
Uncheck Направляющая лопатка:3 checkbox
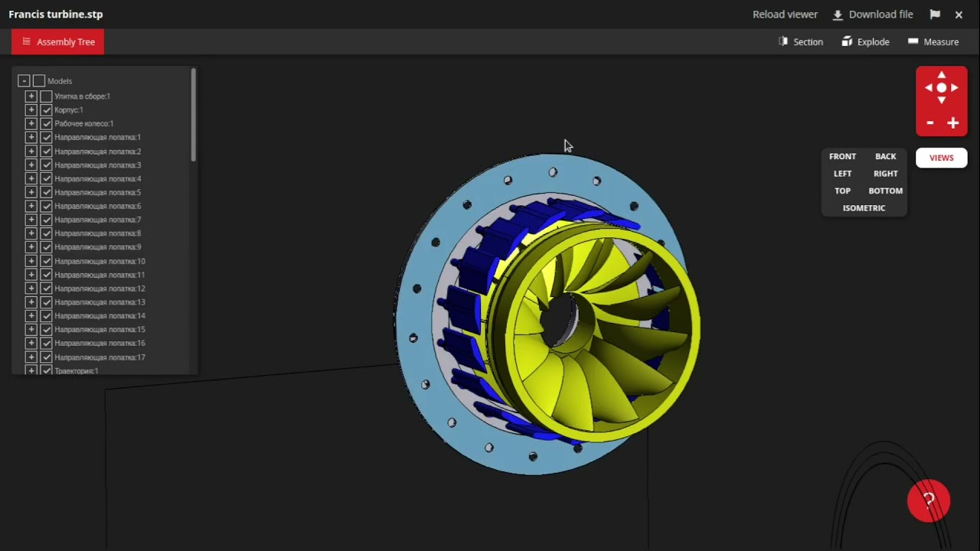46,165
